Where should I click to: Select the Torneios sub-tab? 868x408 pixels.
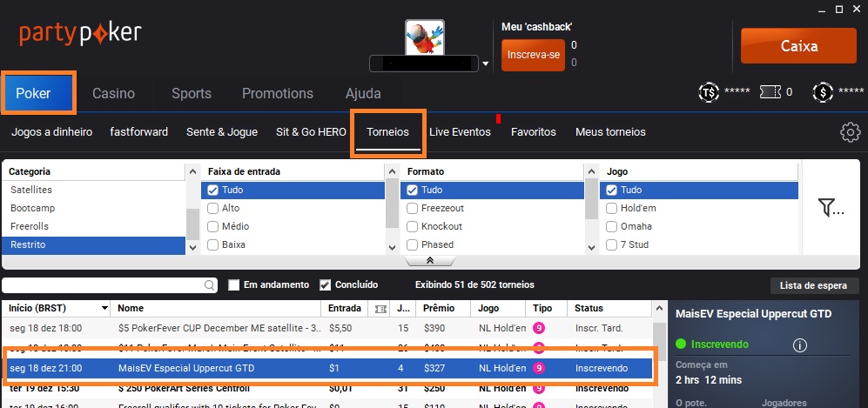click(388, 133)
